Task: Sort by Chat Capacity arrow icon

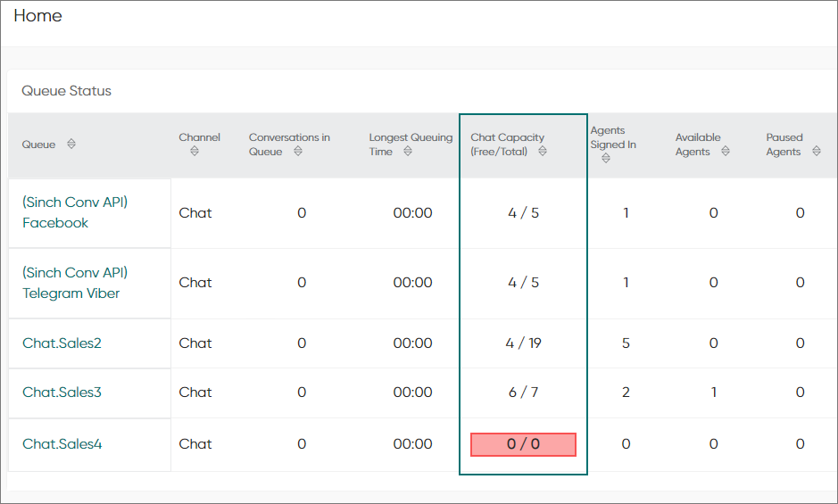Action: (x=543, y=152)
